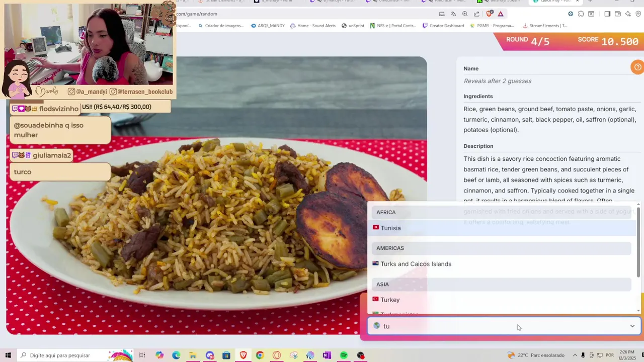Click the microphone icon in system tray
The width and height of the screenshot is (644, 362).
point(583,355)
